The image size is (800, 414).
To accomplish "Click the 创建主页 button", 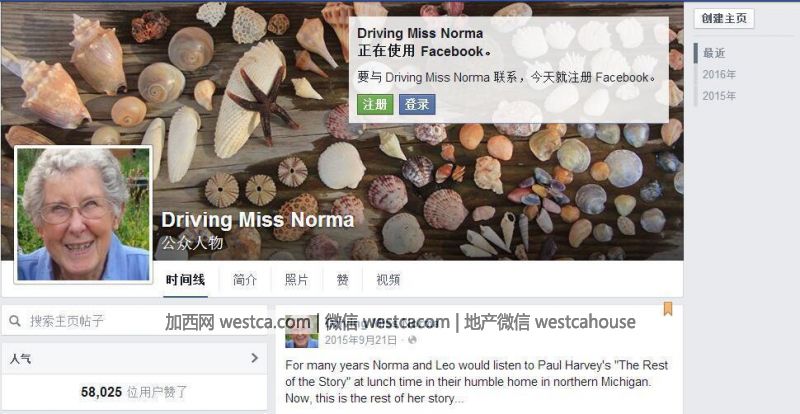I will tap(723, 19).
